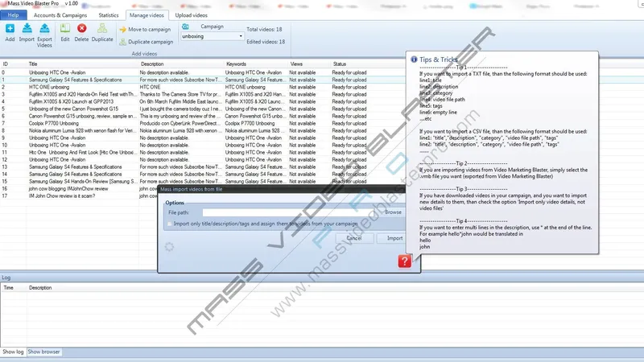Screen dimensions: 644x362
Task: Click the Browse button in import dialog
Action: click(393, 212)
